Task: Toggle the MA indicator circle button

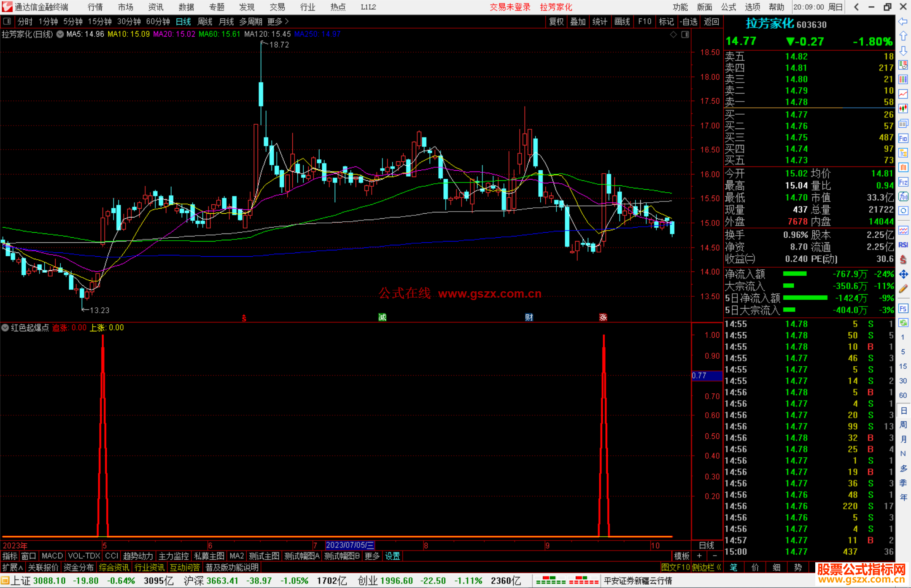Action: [x=60, y=34]
